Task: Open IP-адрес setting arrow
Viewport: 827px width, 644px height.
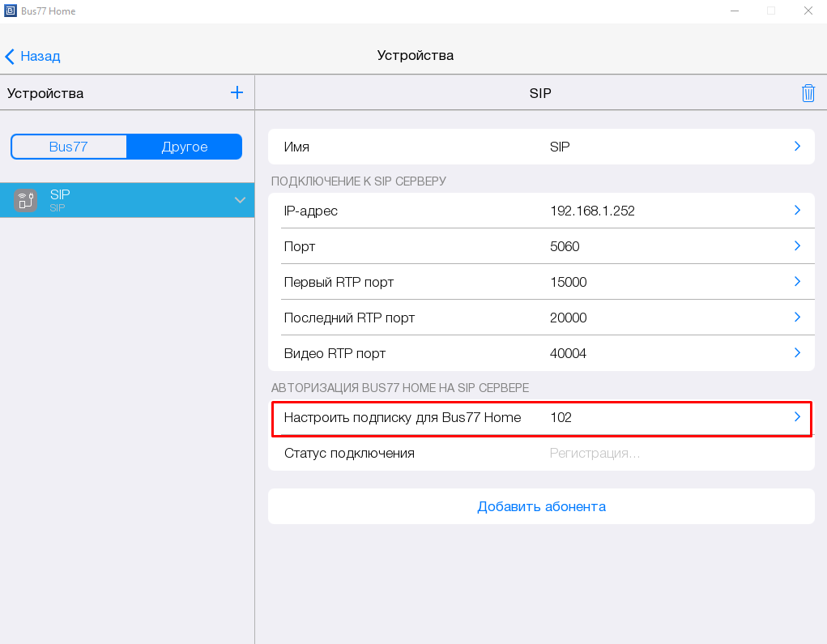Action: [x=797, y=211]
